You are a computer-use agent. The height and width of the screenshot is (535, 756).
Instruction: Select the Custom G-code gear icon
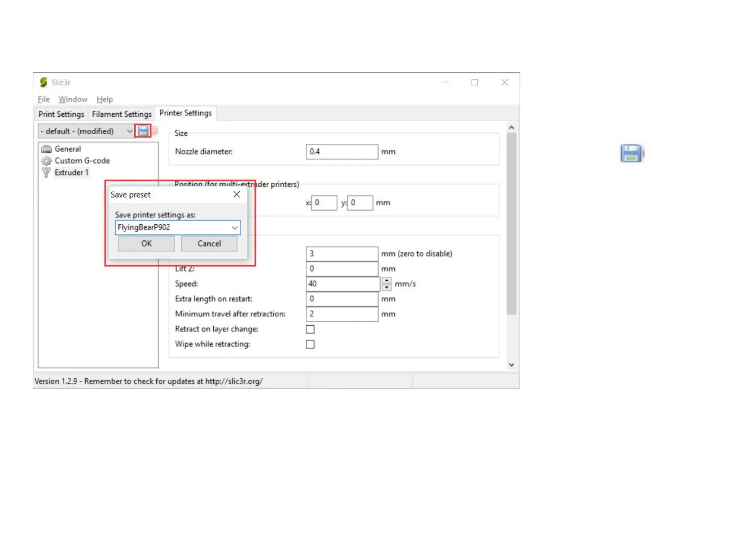pyautogui.click(x=46, y=161)
